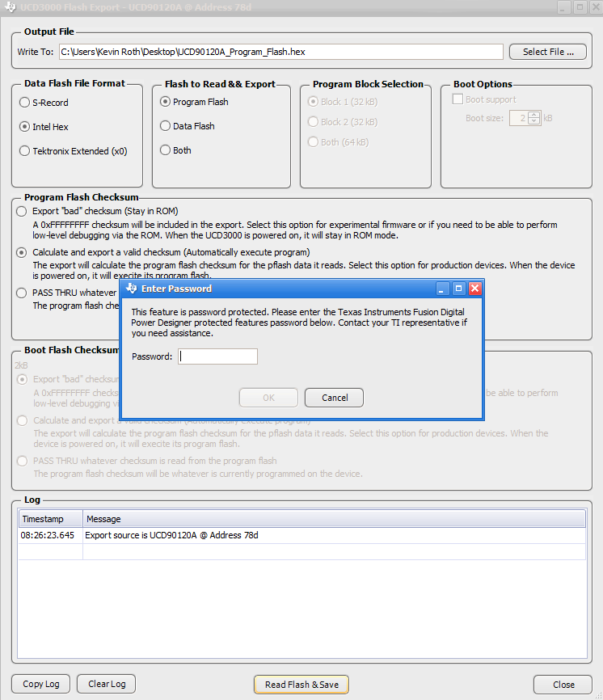Decrease boot size with down arrow

(x=533, y=121)
